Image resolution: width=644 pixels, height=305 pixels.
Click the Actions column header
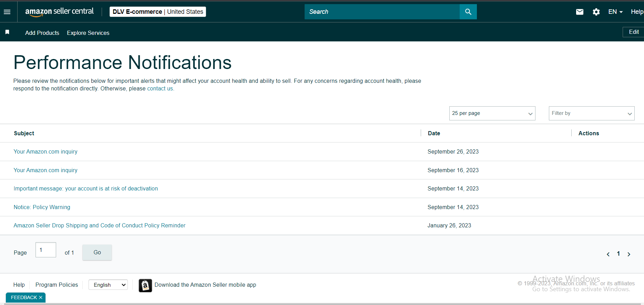tap(589, 133)
